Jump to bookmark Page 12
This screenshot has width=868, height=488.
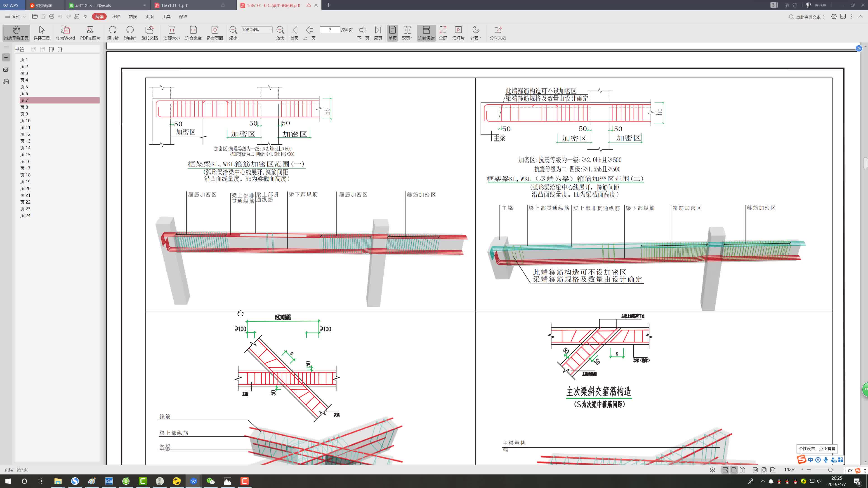(x=25, y=134)
